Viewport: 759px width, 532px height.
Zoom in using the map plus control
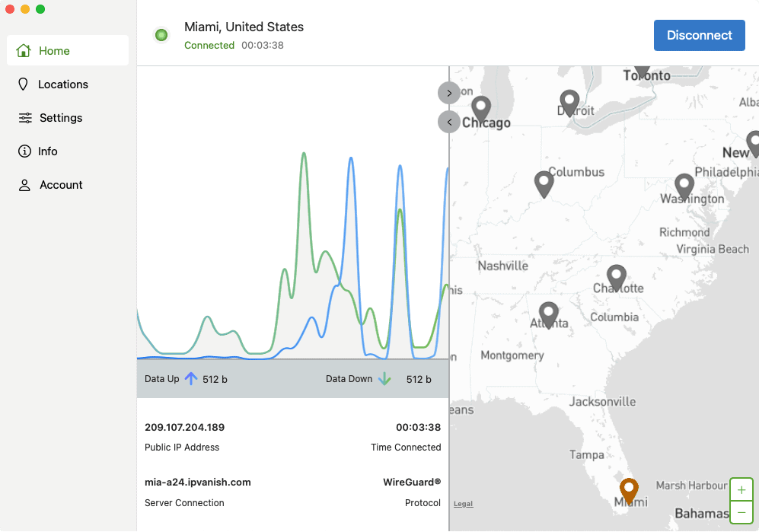(x=741, y=489)
